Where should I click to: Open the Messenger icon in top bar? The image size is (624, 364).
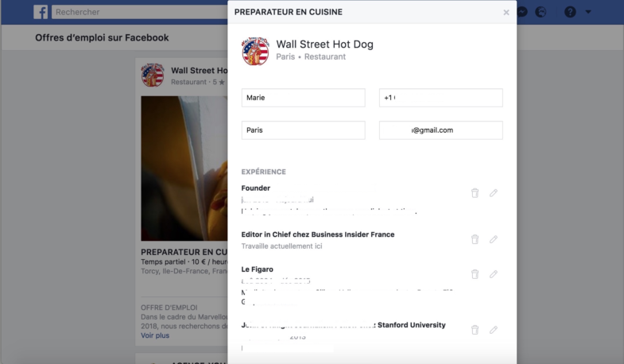pos(522,12)
